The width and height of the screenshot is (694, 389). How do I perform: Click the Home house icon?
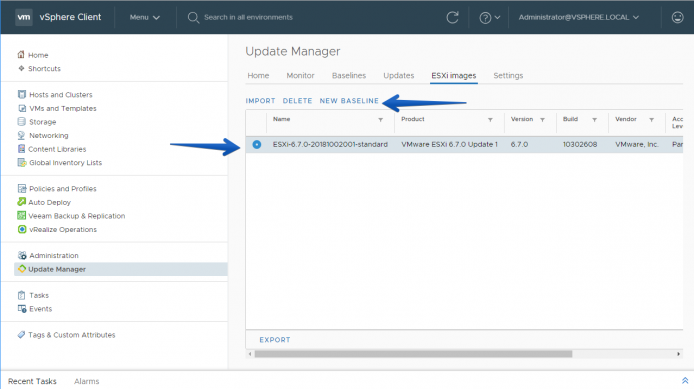tap(21, 54)
